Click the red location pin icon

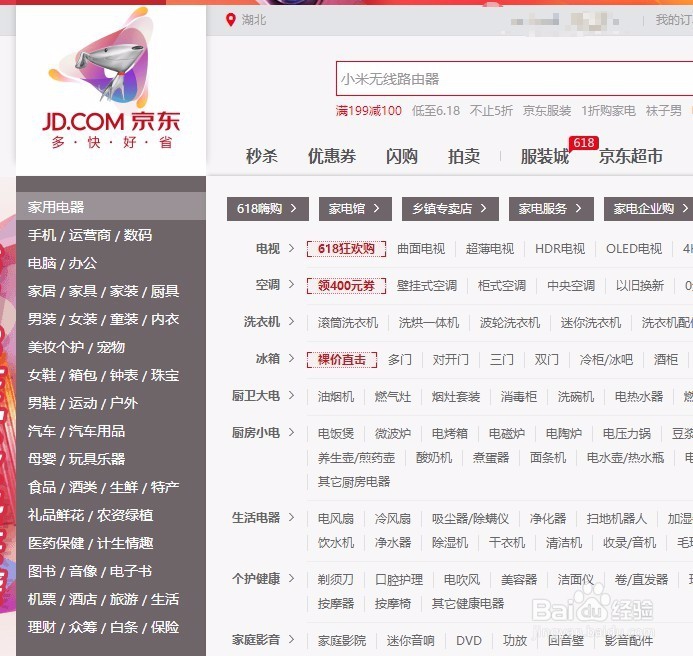point(230,20)
